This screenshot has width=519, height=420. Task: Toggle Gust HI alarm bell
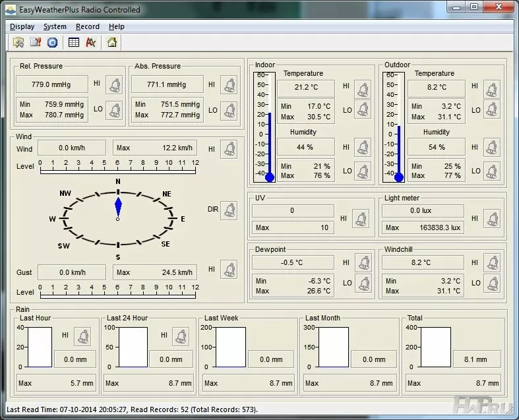click(x=229, y=269)
